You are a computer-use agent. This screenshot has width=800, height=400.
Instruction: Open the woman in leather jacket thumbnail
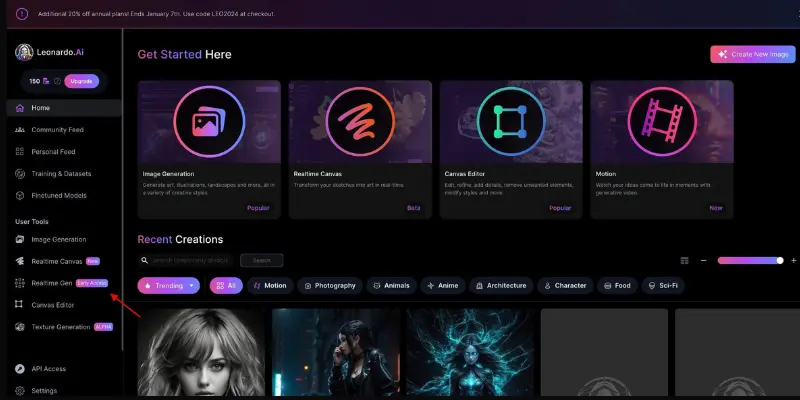[x=336, y=352]
